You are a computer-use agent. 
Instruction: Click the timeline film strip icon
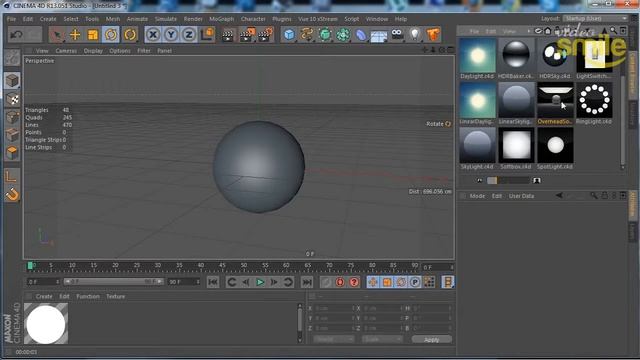[447, 282]
